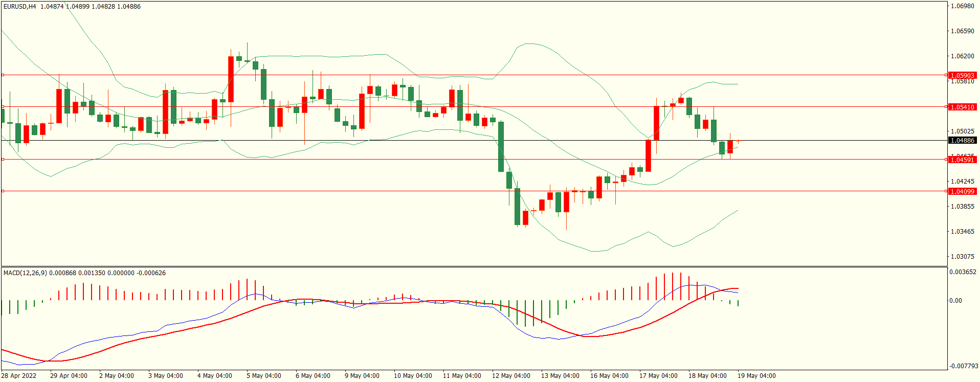Click the 12 May 04:00 time label
This screenshot has height=382, width=980.
[x=510, y=376]
